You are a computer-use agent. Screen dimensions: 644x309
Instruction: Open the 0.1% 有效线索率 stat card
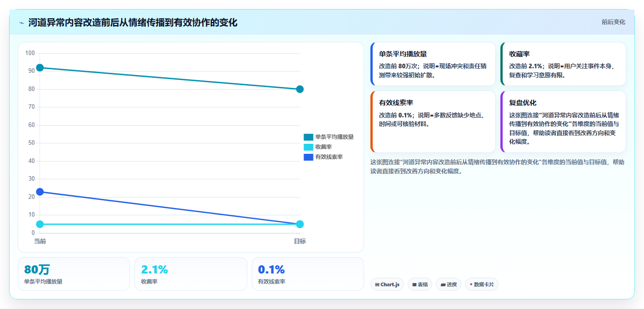[x=308, y=274]
